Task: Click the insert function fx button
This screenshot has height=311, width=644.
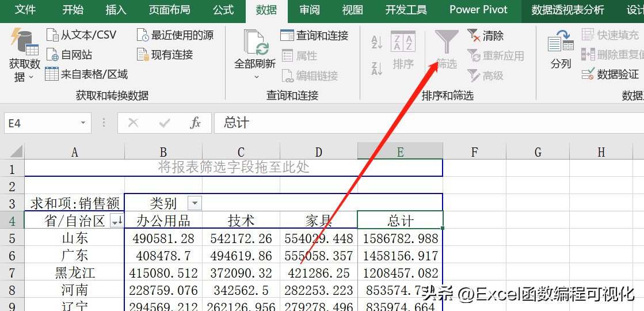Action: pos(196,123)
